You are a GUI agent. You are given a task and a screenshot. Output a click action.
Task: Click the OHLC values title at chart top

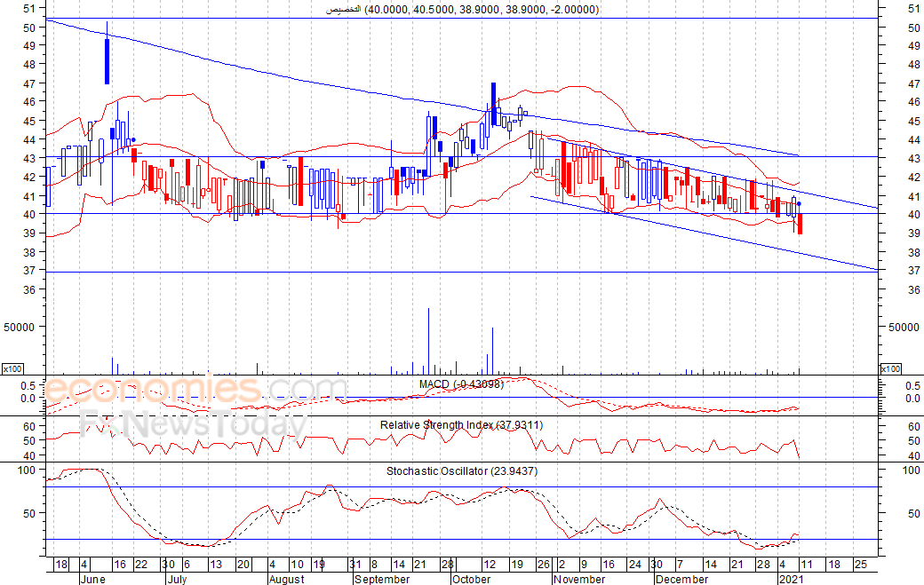[463, 10]
